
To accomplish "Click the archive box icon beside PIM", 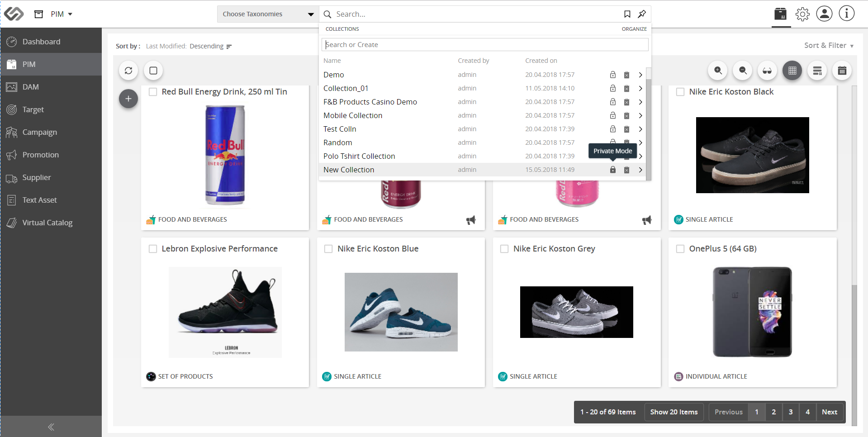I will 39,14.
